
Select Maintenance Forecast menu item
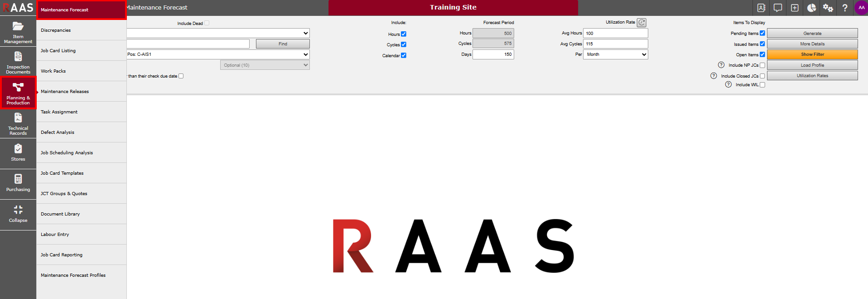pyautogui.click(x=81, y=10)
